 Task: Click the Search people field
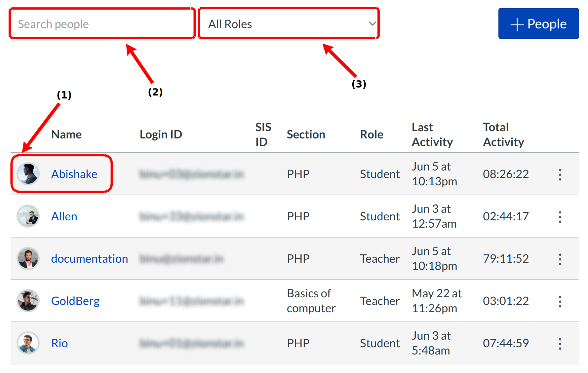click(x=102, y=24)
